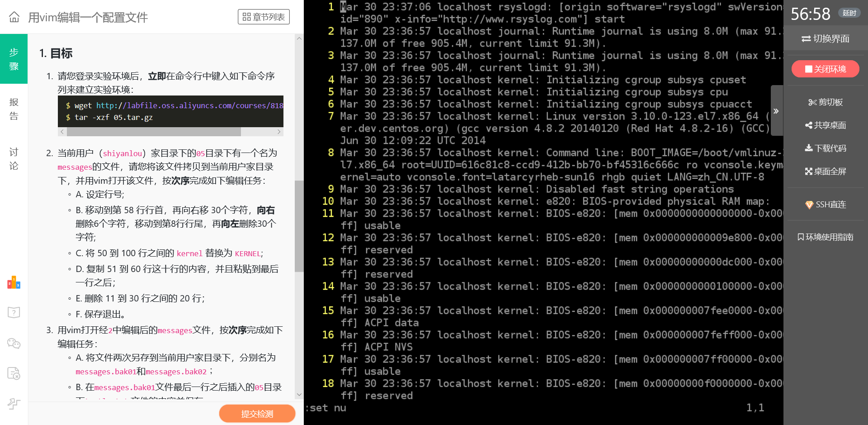Screen dimensions: 868x425
Task: Open the 章节列表 chapter list
Action: 264,17
